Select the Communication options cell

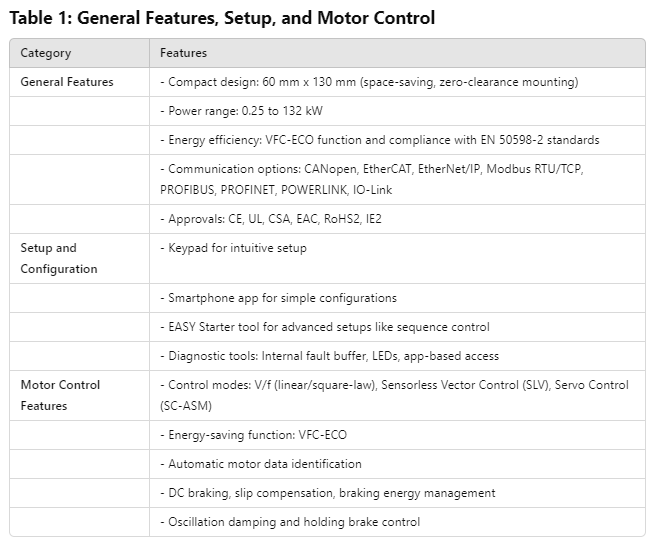(x=372, y=179)
